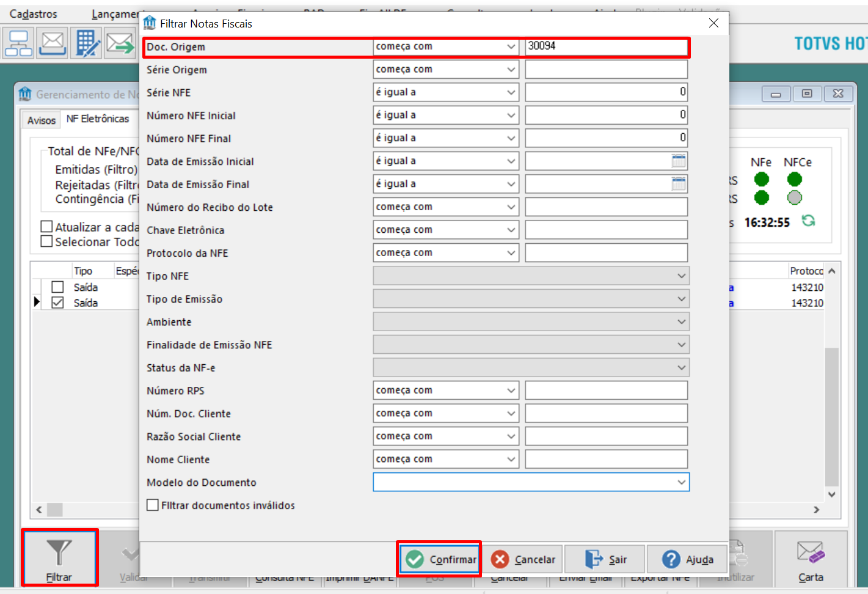Click the spreadsheet edit toolbar icon
The width and height of the screenshot is (868, 594).
click(x=87, y=43)
